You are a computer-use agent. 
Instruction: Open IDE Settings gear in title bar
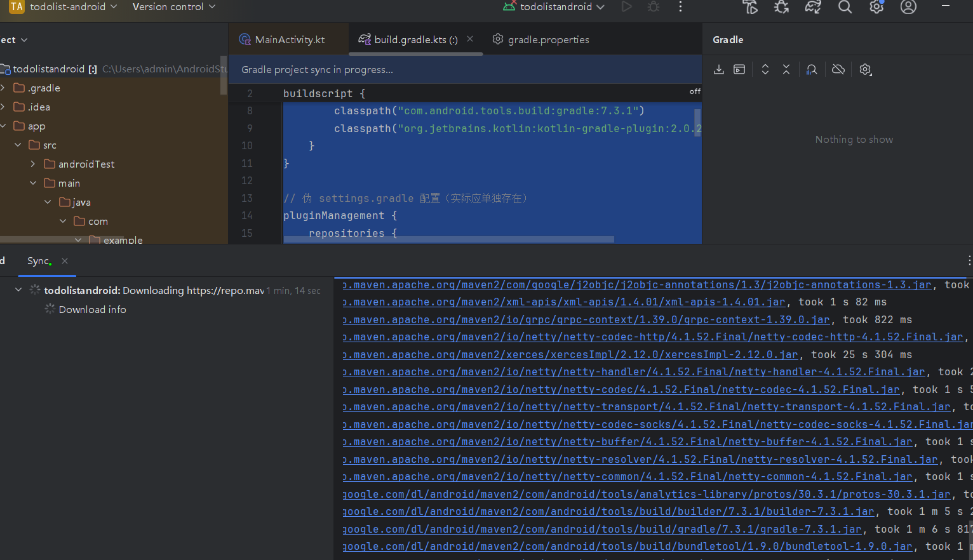(x=876, y=8)
